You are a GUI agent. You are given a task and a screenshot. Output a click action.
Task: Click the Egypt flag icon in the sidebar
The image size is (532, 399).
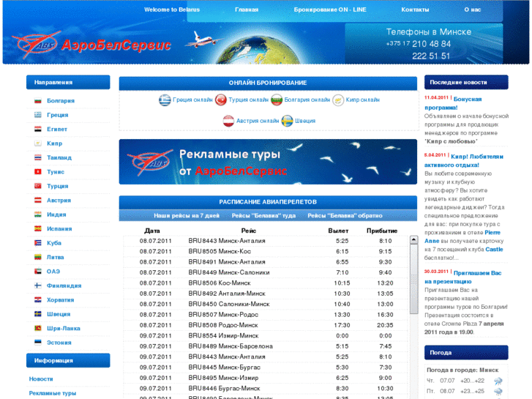click(x=37, y=130)
